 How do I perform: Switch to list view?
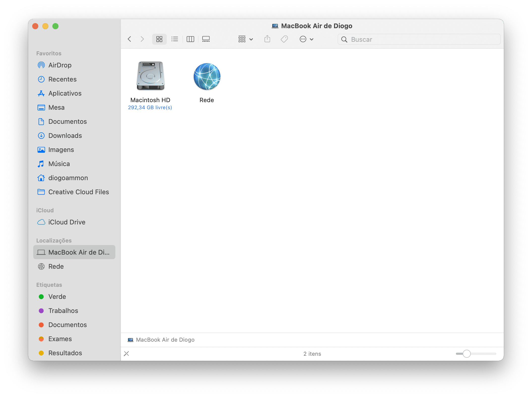pos(175,39)
